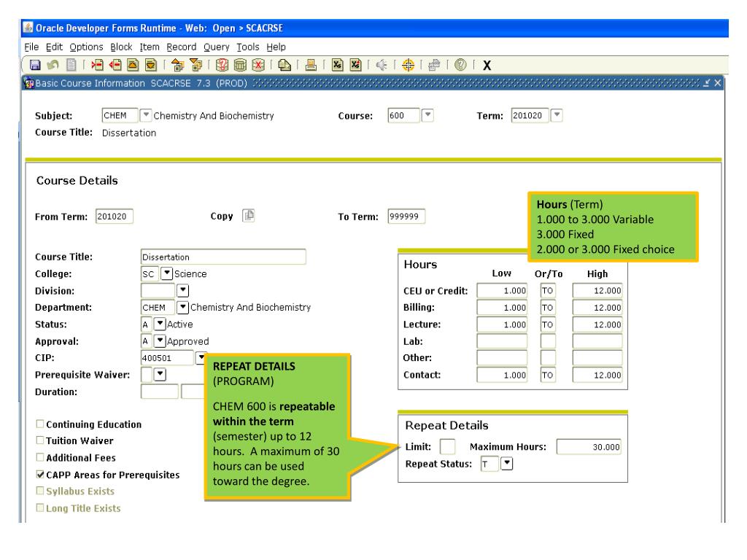This screenshot has height=560, width=747.
Task: Go to Previous Record via toolbar icon
Action: click(133, 65)
